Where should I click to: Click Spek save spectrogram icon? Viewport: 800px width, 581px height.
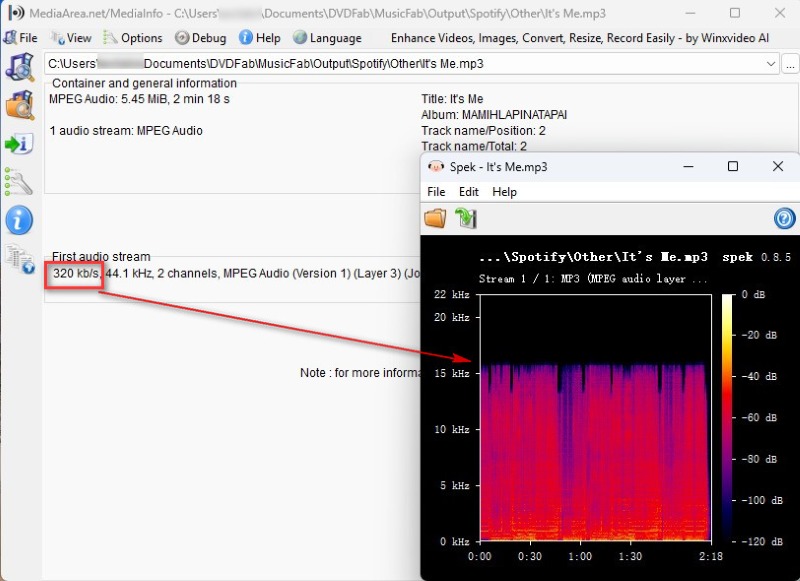[466, 218]
